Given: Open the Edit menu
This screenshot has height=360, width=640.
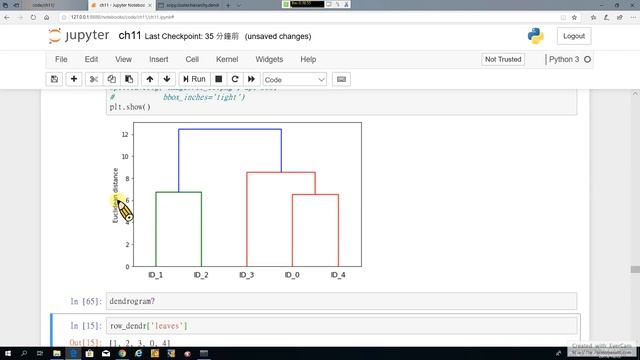Looking at the screenshot, I should click(91, 60).
